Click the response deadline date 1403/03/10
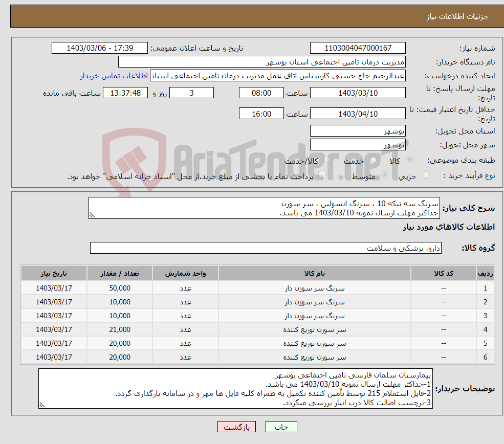Image resolution: width=504 pixels, height=444 pixels. [x=358, y=93]
